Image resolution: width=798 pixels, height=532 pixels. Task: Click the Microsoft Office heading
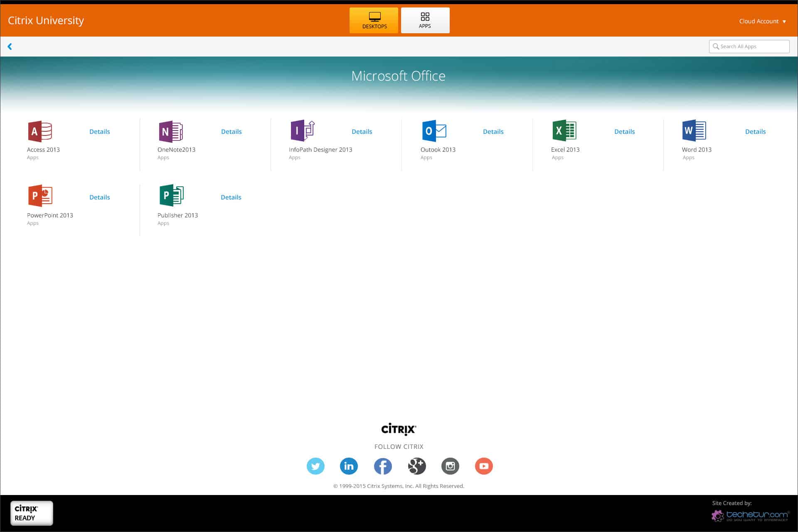[398, 76]
